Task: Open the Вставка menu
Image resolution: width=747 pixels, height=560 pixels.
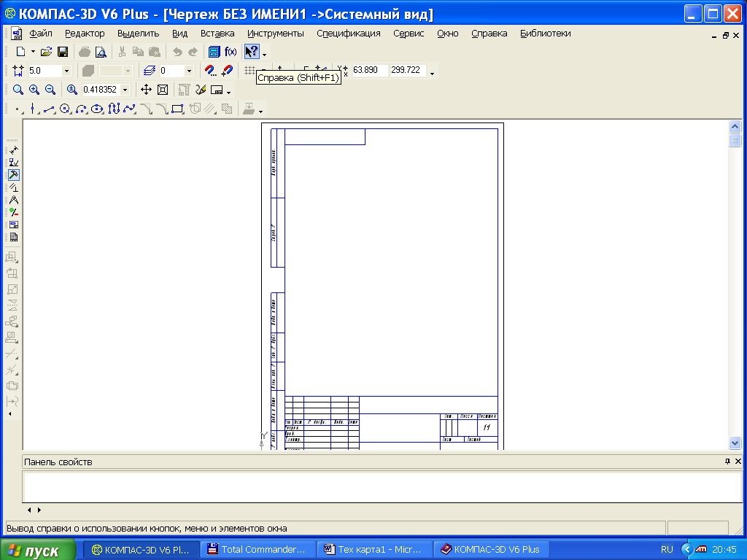Action: (x=217, y=34)
